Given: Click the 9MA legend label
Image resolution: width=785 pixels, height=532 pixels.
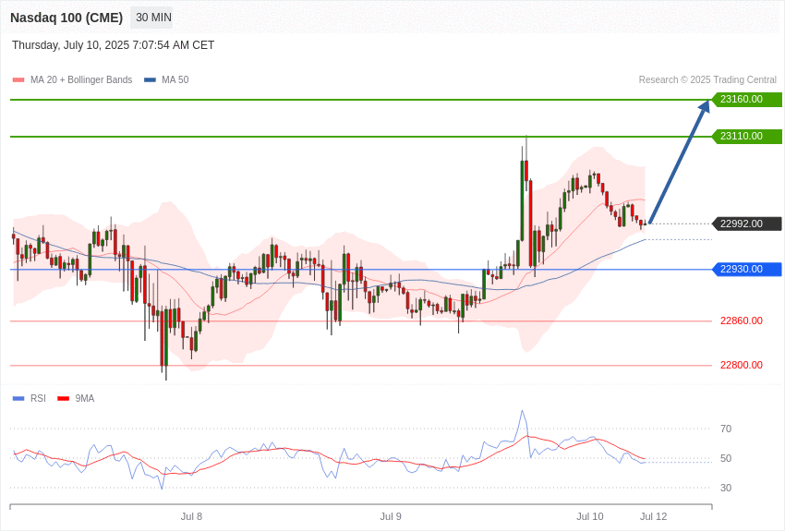Looking at the screenshot, I should tap(85, 398).
